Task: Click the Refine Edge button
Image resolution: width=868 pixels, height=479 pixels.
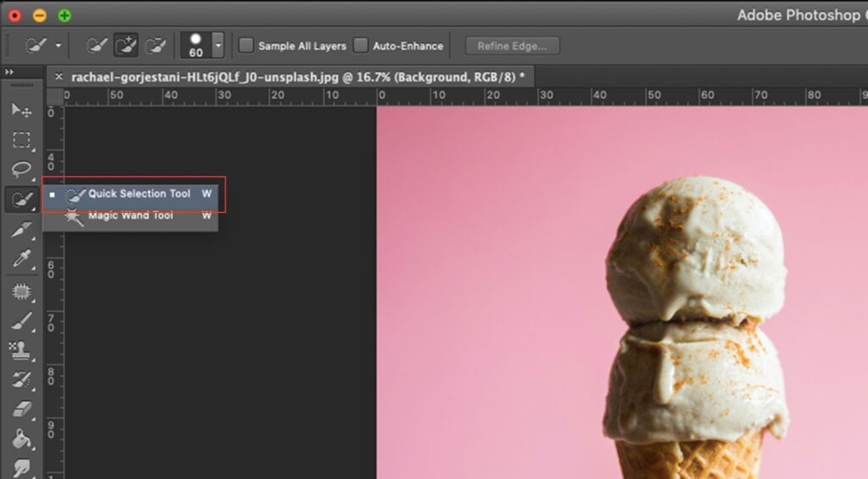Action: (x=511, y=46)
